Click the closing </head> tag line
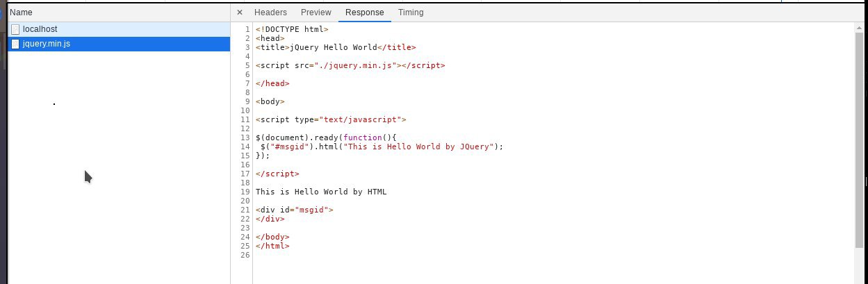868x284 pixels. [x=272, y=83]
